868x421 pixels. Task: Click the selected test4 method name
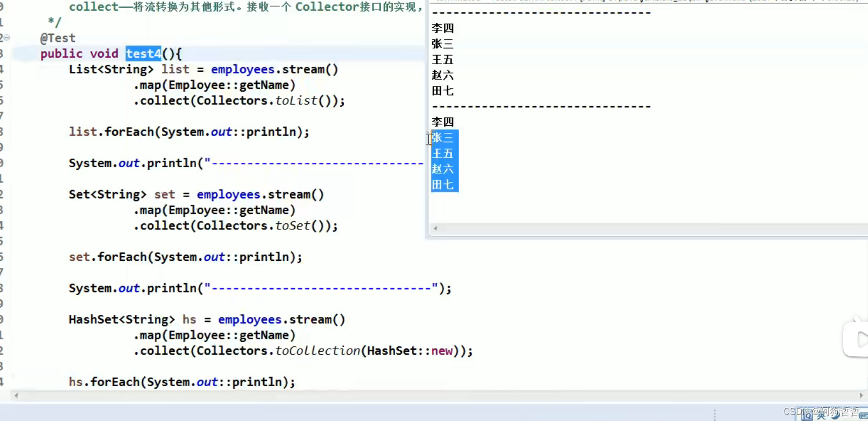[x=144, y=54]
